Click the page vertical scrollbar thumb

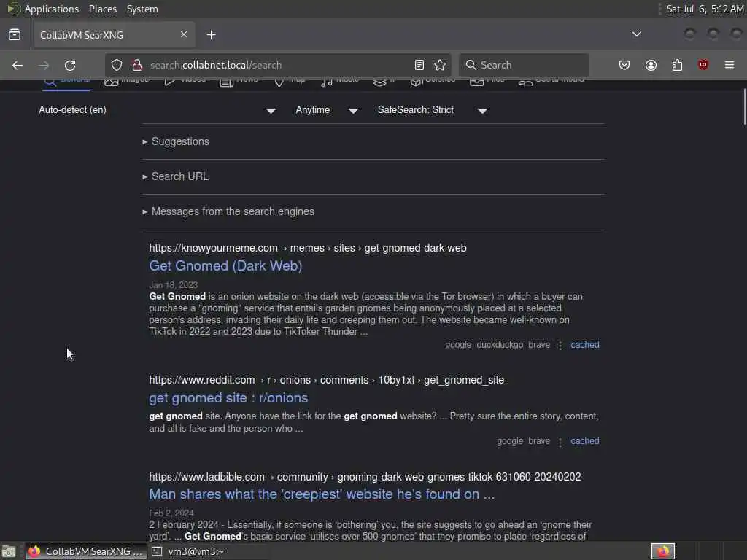point(744,107)
